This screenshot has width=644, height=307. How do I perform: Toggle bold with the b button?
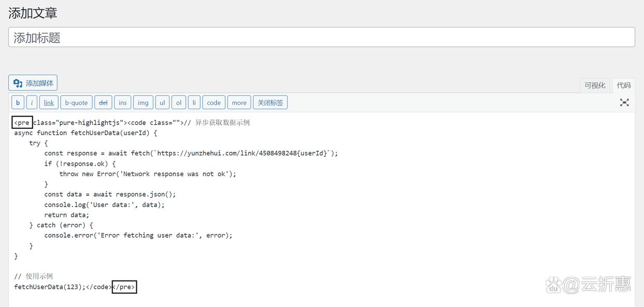pos(18,102)
